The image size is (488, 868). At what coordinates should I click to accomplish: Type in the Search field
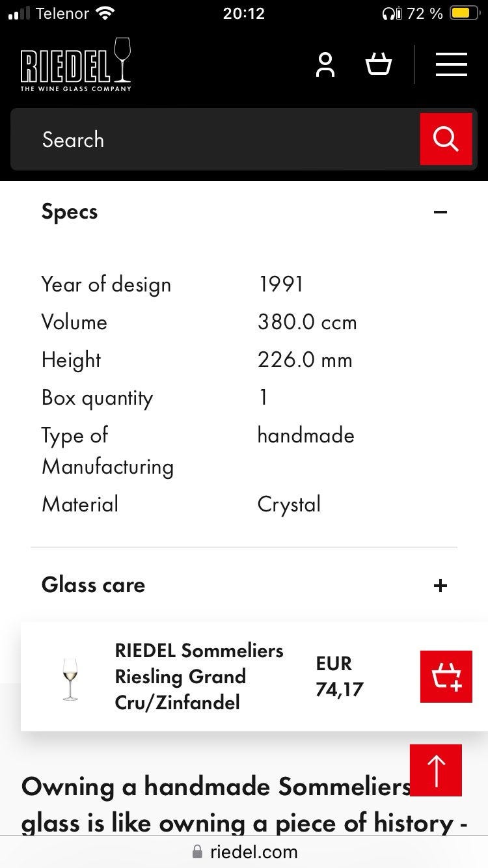[215, 139]
